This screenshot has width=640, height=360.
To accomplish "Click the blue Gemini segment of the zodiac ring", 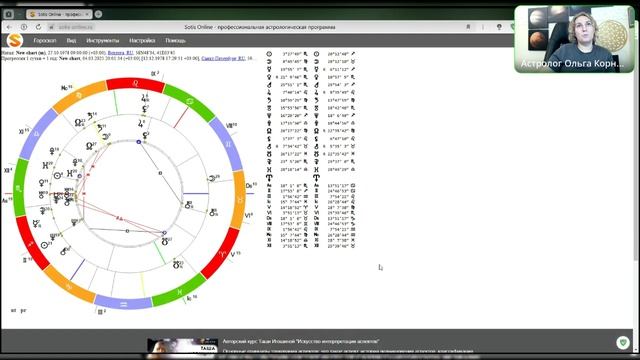I will pyautogui.click(x=227, y=144).
